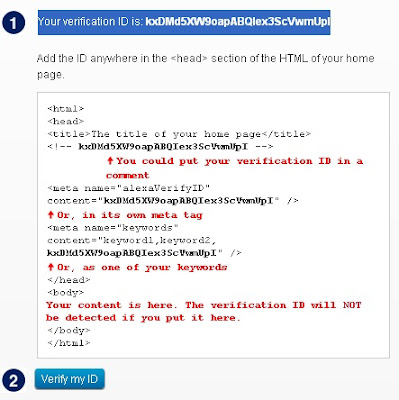
Task: Click the <head> opening tag line
Action: click(x=66, y=121)
